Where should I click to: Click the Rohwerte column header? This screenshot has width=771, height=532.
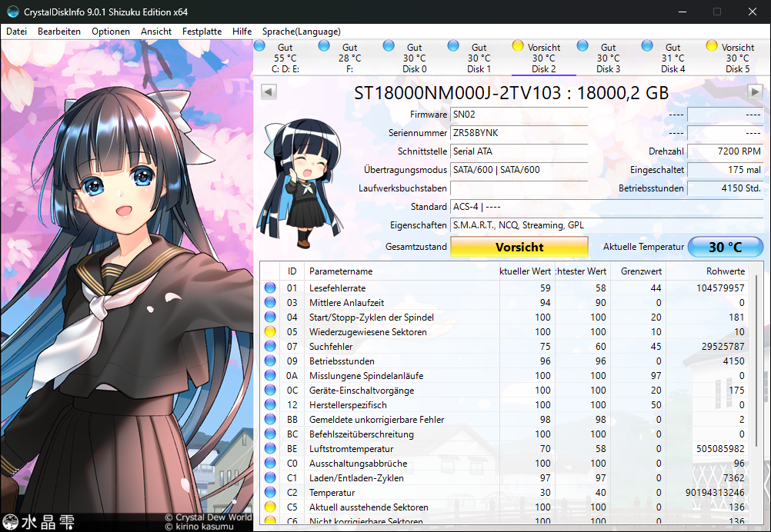coord(709,271)
